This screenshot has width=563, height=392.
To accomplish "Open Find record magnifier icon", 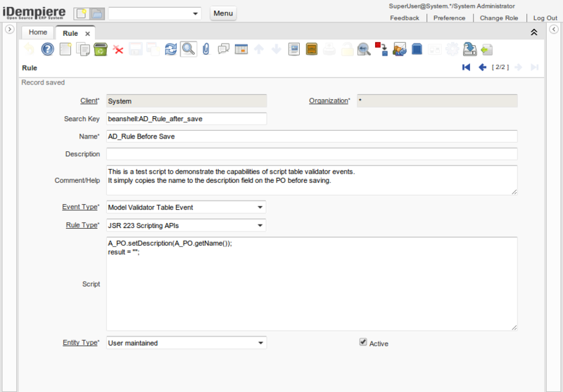I will click(x=189, y=49).
